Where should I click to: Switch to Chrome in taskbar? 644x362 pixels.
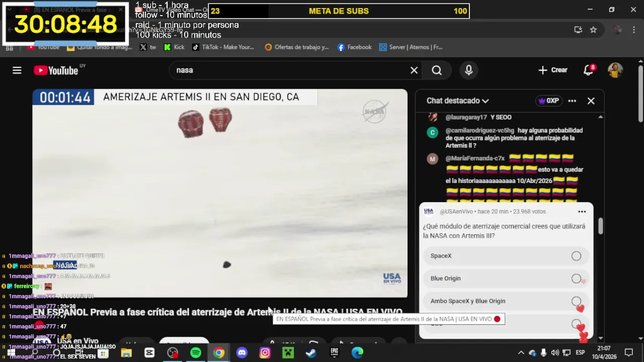tap(219, 353)
